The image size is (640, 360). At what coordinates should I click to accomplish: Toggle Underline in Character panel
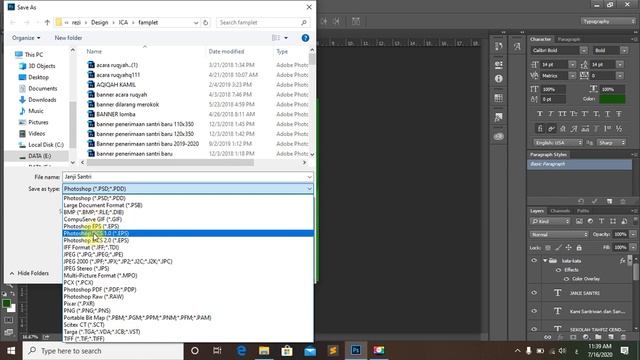click(608, 114)
